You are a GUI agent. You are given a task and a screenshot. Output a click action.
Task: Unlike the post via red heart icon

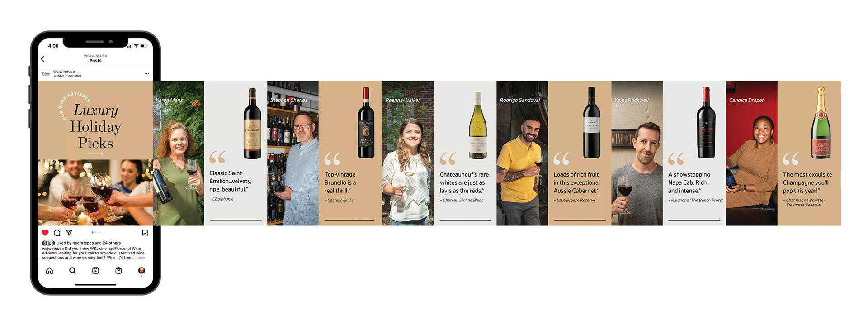pos(45,233)
